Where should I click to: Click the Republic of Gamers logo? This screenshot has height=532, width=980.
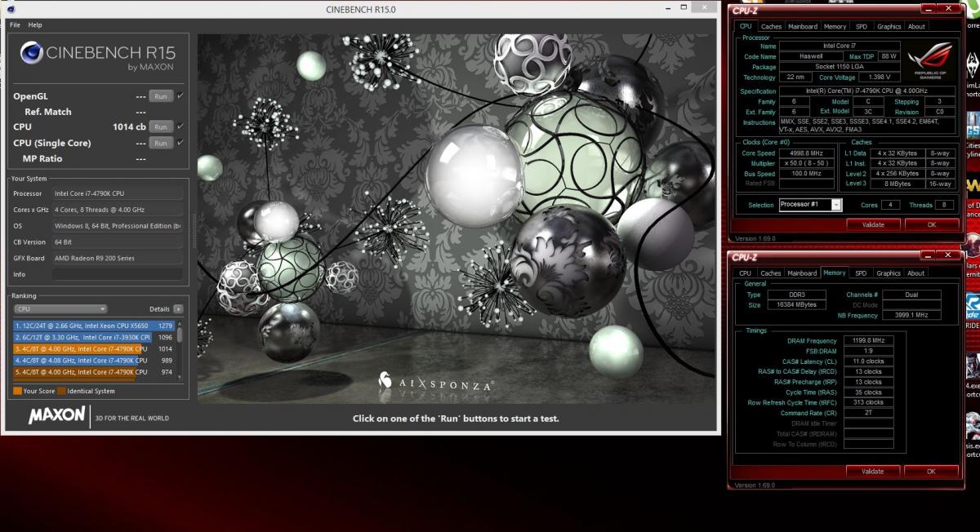[x=929, y=60]
